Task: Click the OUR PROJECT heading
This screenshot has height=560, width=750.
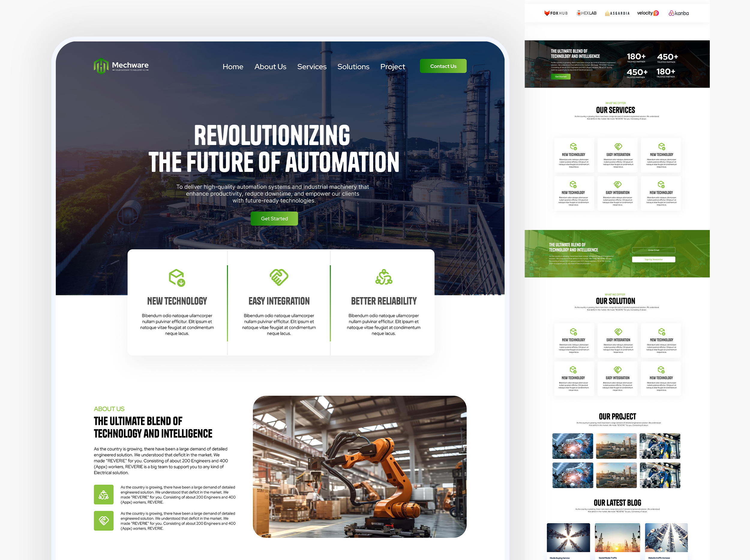Action: coord(617,417)
